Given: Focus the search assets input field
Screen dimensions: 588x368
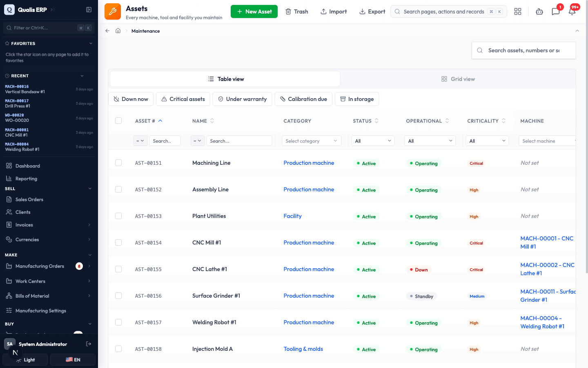Looking at the screenshot, I should point(524,50).
